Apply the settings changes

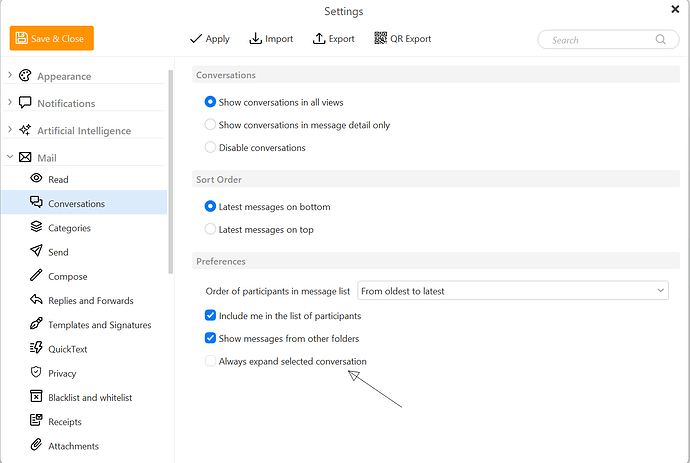209,39
